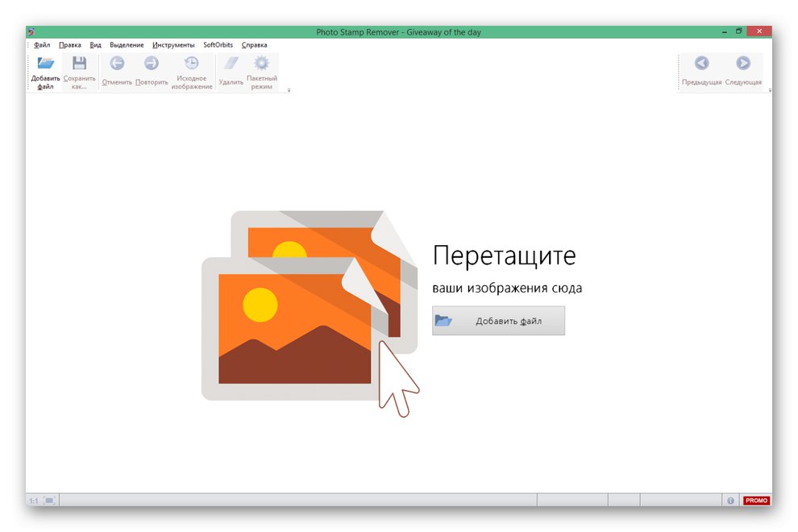Screen dimensions: 798x532
Task: Open the Справка menu
Action: (x=255, y=45)
